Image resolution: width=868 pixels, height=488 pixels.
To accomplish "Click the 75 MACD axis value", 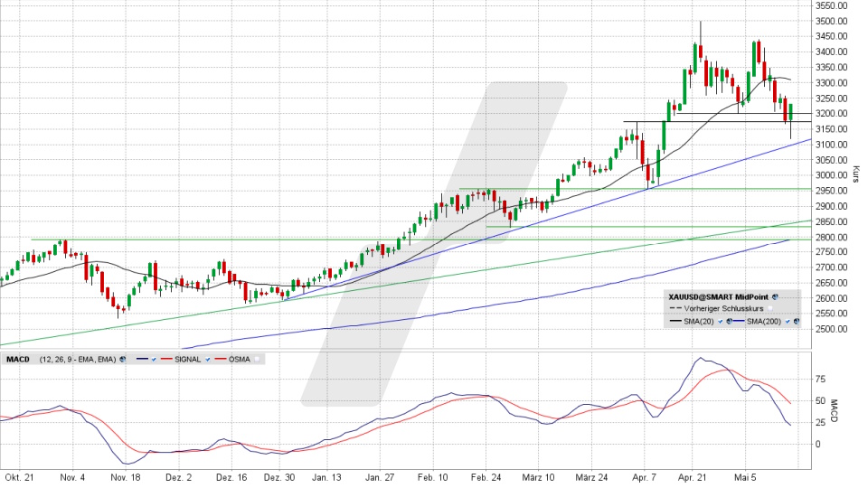I will point(820,380).
